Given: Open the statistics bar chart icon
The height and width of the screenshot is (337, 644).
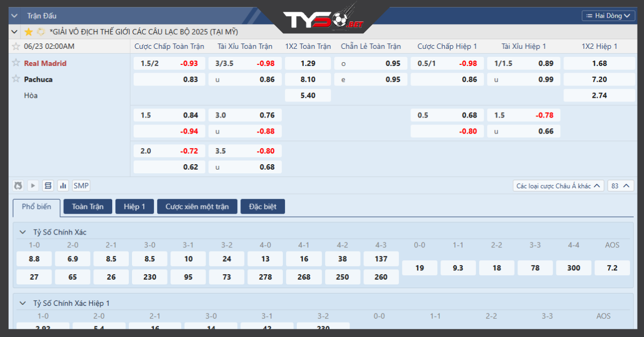Looking at the screenshot, I should pos(63,186).
